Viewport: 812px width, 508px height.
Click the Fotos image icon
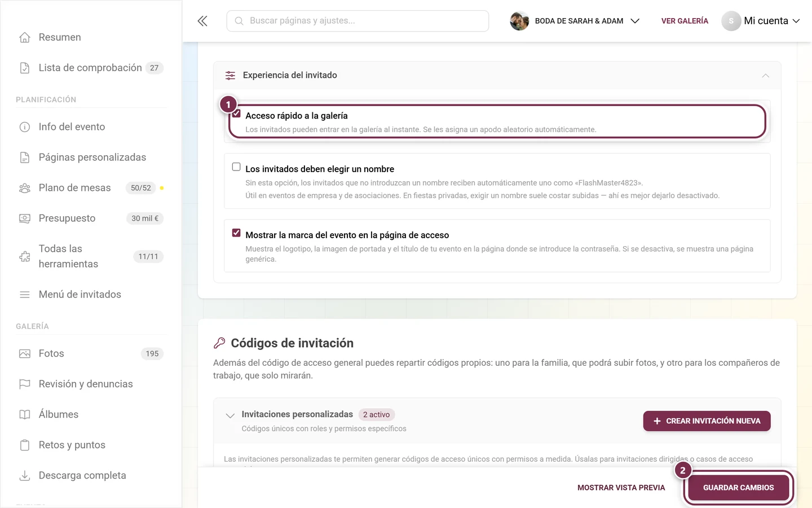(25, 354)
